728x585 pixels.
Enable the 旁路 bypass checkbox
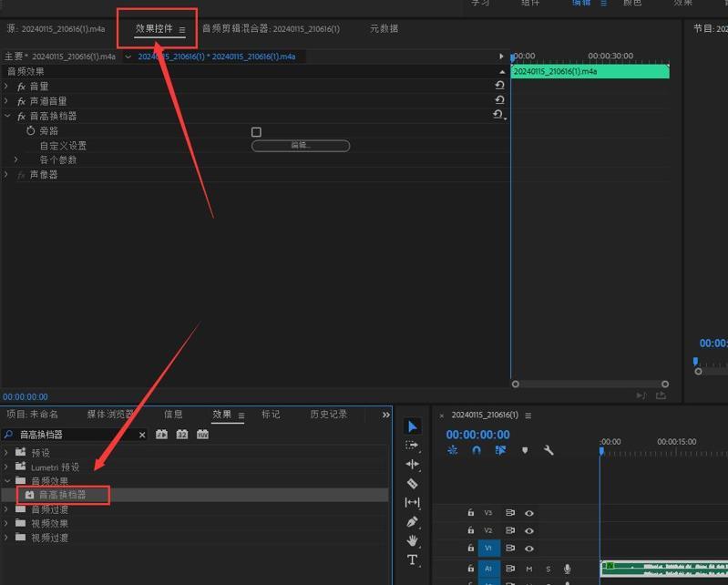[x=256, y=132]
